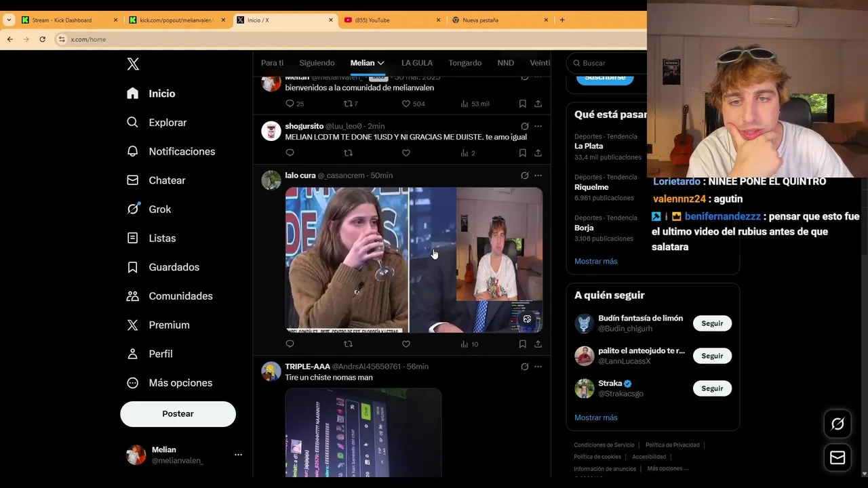The image size is (868, 488).
Task: Switch to NND tab
Action: [x=506, y=63]
